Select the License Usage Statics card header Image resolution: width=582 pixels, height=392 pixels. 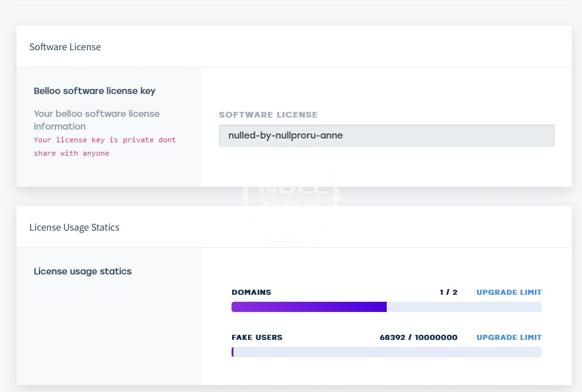74,227
